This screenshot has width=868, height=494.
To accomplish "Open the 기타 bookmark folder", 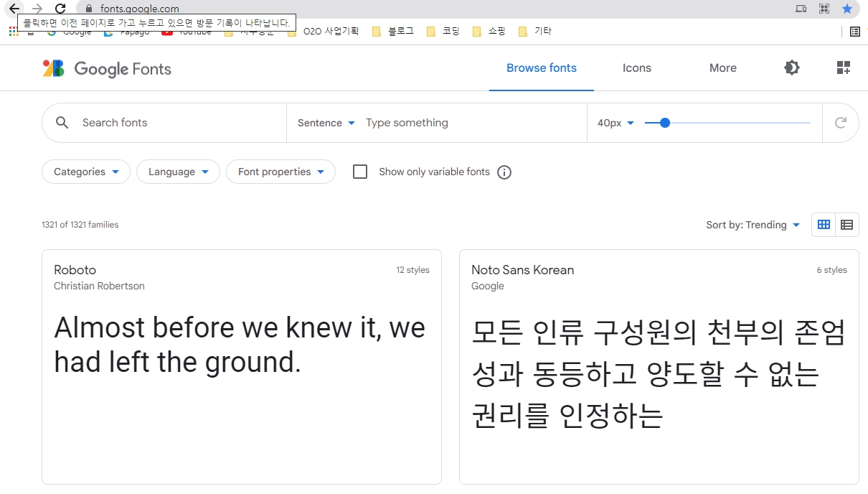I will [x=534, y=31].
